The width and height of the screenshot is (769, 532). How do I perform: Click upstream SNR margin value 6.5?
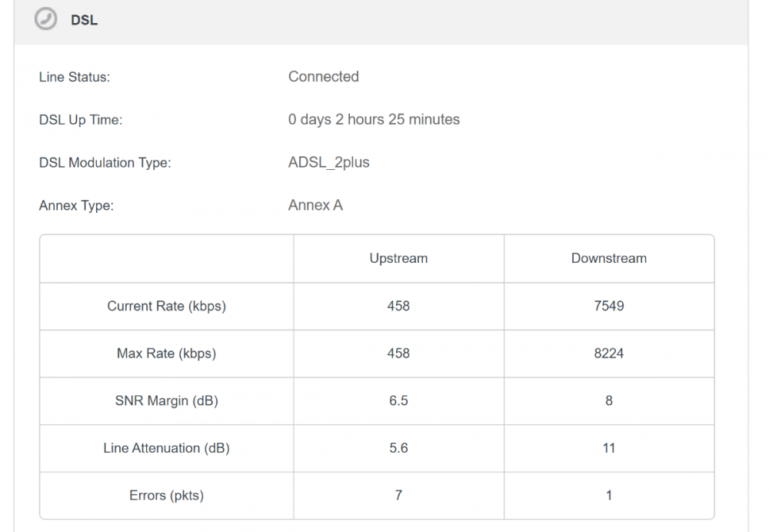tap(398, 401)
